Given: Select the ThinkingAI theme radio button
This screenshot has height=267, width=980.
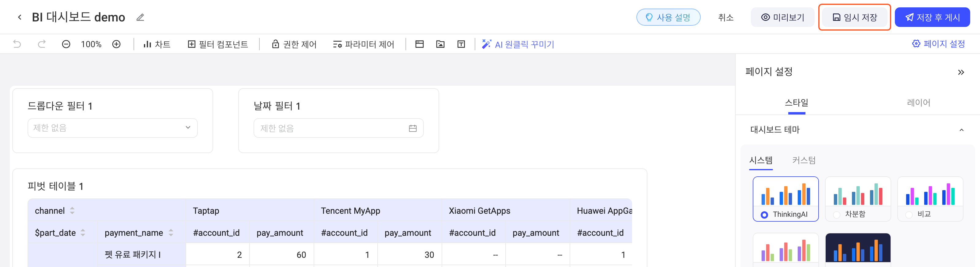Looking at the screenshot, I should (764, 215).
